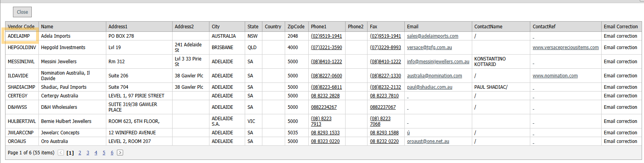
Task: Open www.nomination.com ContactRef link
Action: point(555,76)
